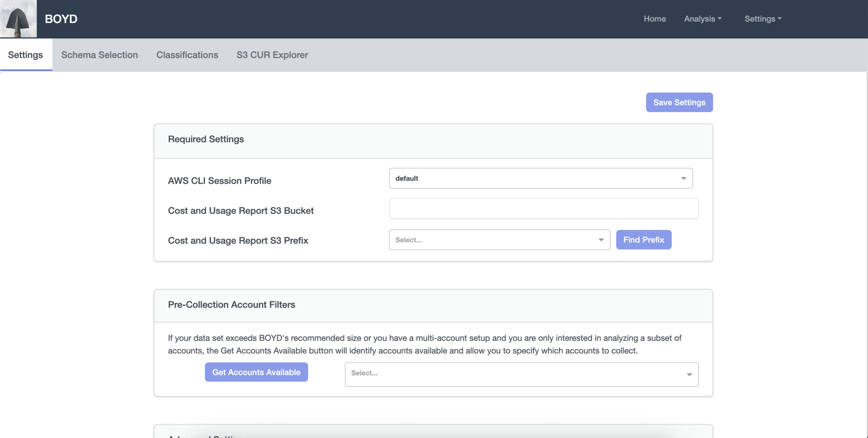Viewport: 868px width, 438px height.
Task: Go to S3 CUR Explorer tab
Action: coord(272,55)
